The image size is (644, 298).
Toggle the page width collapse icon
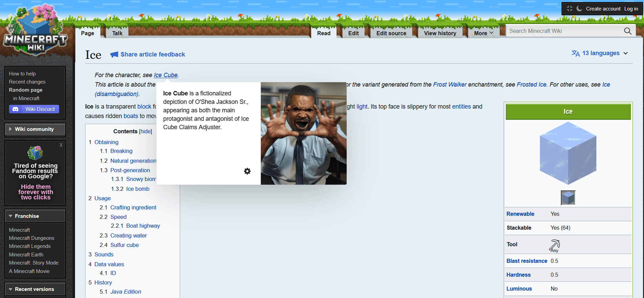pos(570,8)
